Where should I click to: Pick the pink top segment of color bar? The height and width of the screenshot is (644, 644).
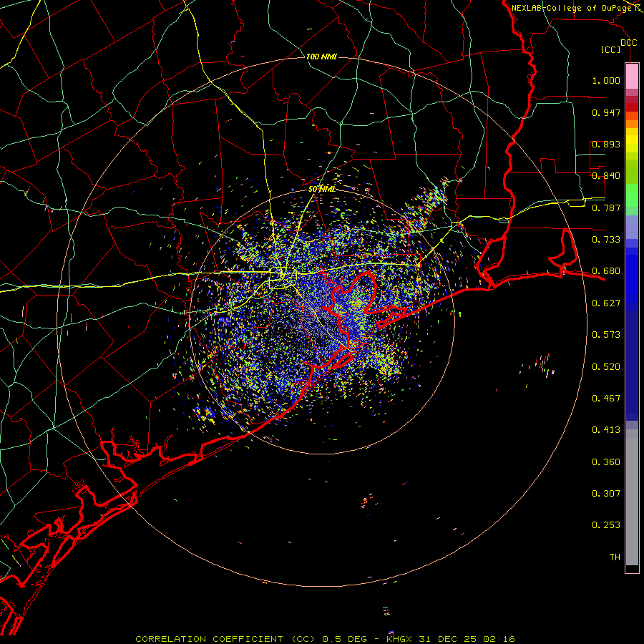632,77
